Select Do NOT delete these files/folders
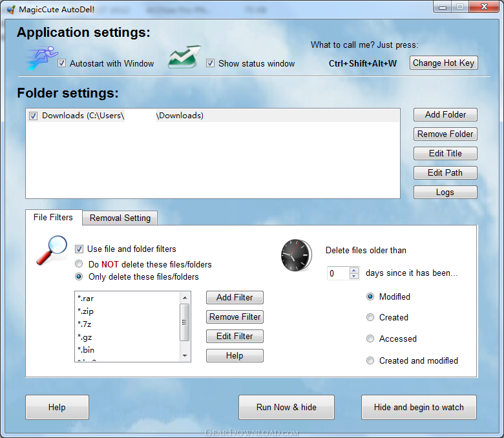504x438 pixels. point(79,264)
